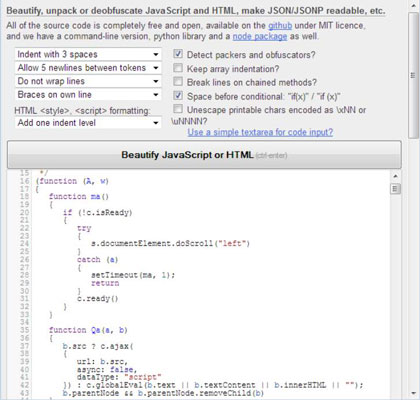Click the 'try' keyword on line 22
This screenshot has width=420, height=400.
(x=84, y=228)
